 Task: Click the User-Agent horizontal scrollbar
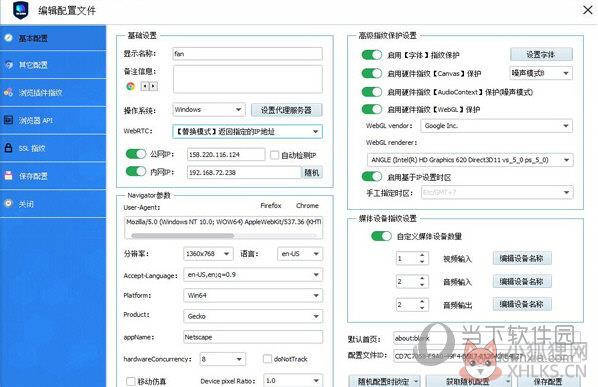click(x=223, y=236)
